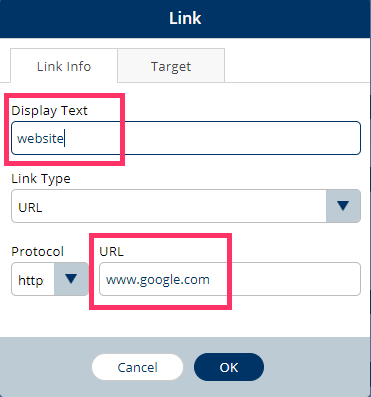Confirm the link with OK button
371x397 pixels.
tap(229, 367)
